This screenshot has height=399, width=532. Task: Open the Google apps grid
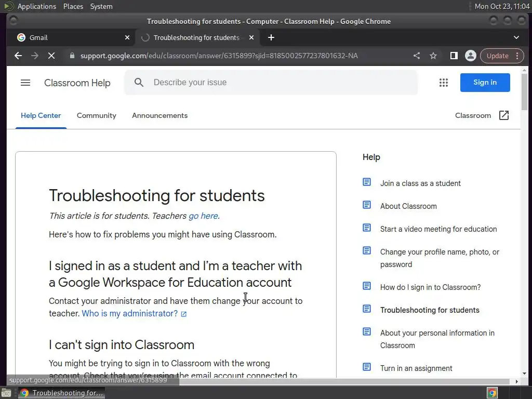click(x=444, y=83)
